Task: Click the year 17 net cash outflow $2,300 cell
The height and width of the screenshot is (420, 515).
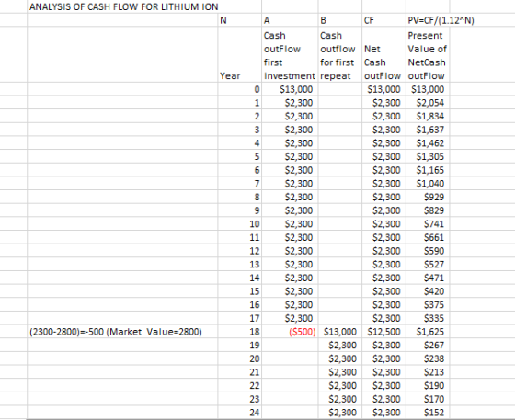Action: click(384, 318)
